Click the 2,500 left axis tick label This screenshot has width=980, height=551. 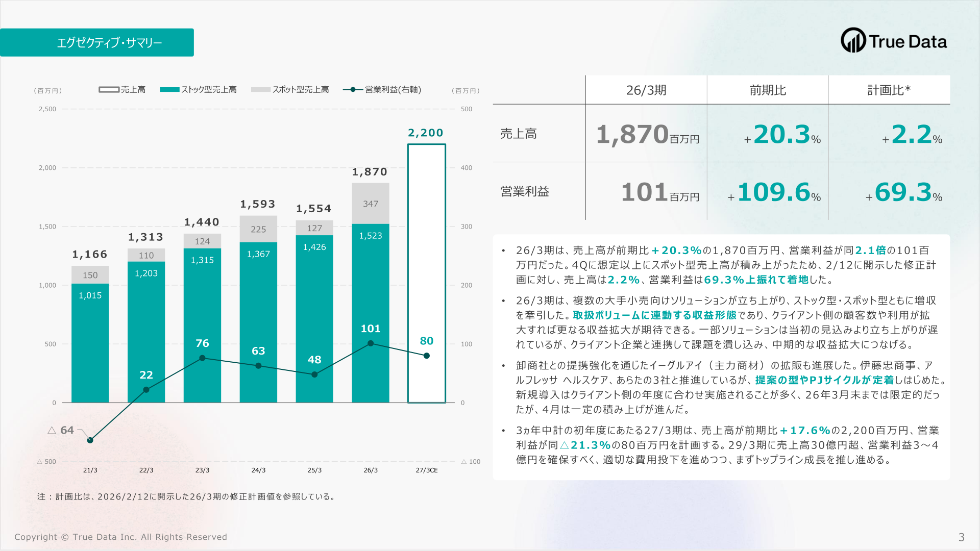[47, 109]
